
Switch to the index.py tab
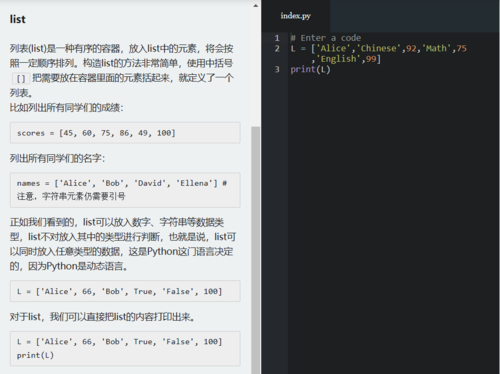click(x=295, y=16)
